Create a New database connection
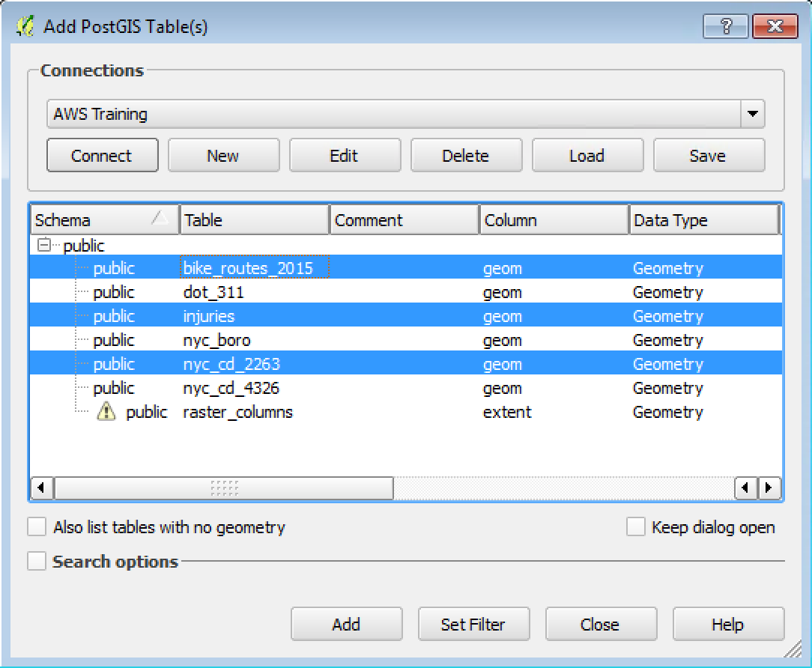Screen dimensions: 812x668 (x=223, y=155)
